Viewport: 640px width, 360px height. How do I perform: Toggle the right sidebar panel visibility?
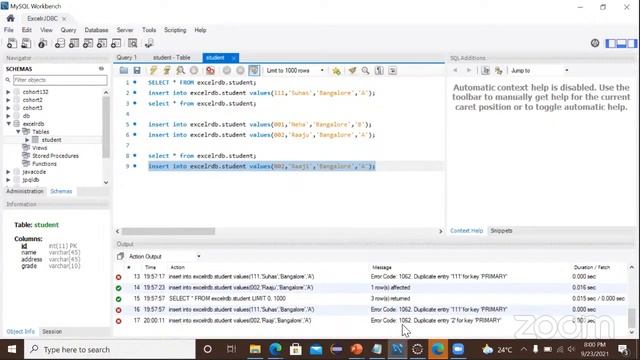point(632,43)
